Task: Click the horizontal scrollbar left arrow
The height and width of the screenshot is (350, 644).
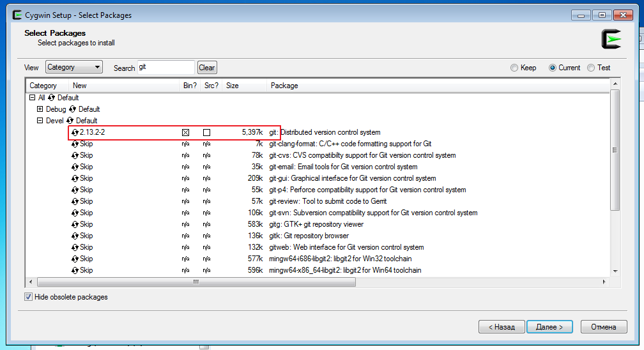Action: pyautogui.click(x=31, y=282)
